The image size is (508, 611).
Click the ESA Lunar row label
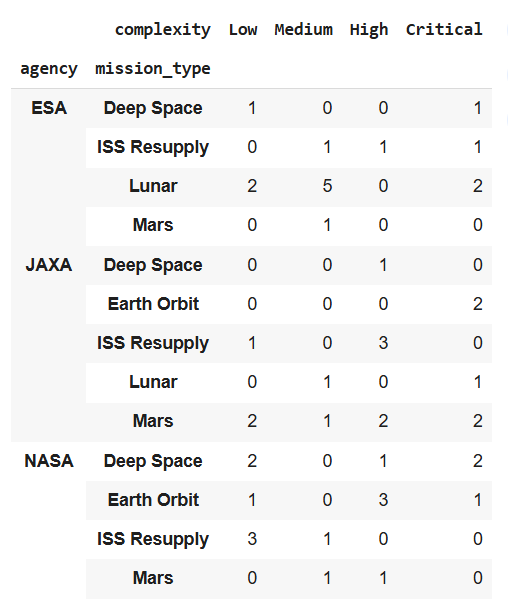tap(153, 186)
